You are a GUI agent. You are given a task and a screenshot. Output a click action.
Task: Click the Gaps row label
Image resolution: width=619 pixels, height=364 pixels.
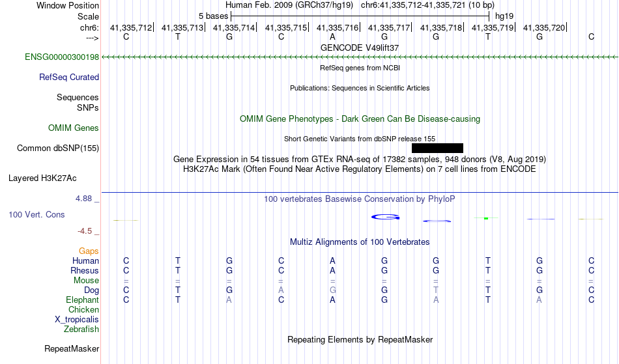coord(89,251)
